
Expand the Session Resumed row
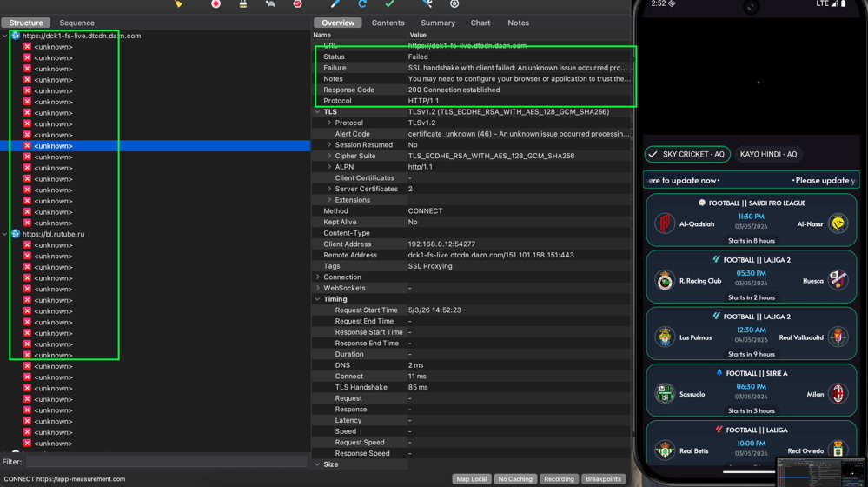click(x=329, y=144)
